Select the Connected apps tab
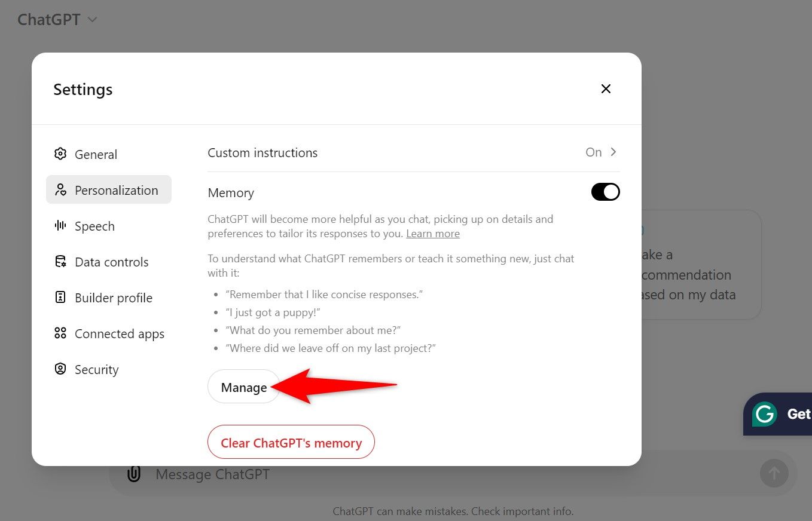Image resolution: width=812 pixels, height=521 pixels. 109,333
